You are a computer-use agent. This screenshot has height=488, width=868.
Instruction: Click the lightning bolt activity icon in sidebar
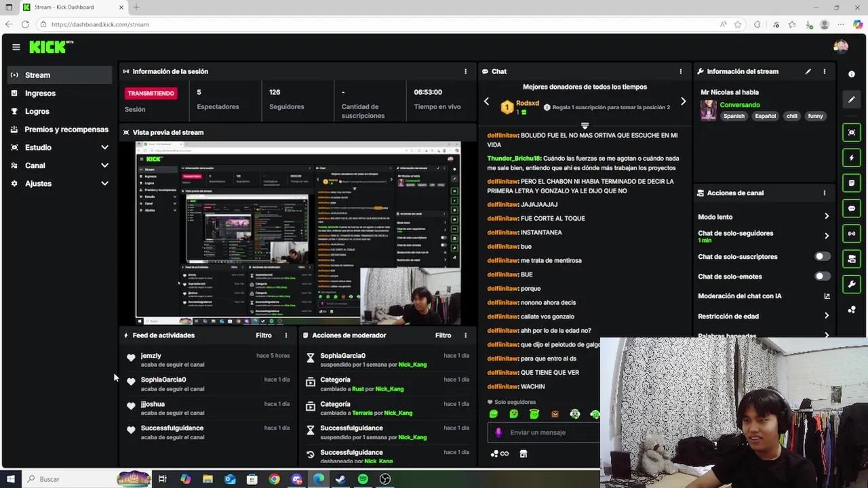[852, 158]
